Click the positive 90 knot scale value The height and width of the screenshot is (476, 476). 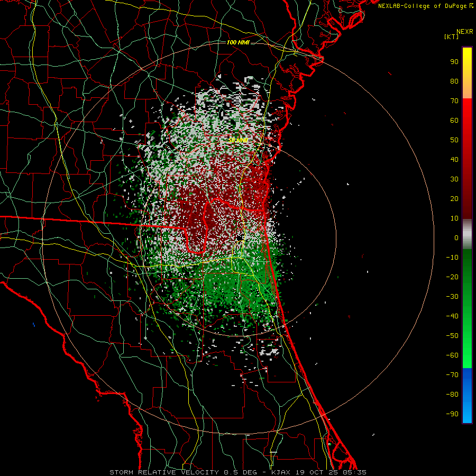pos(454,62)
